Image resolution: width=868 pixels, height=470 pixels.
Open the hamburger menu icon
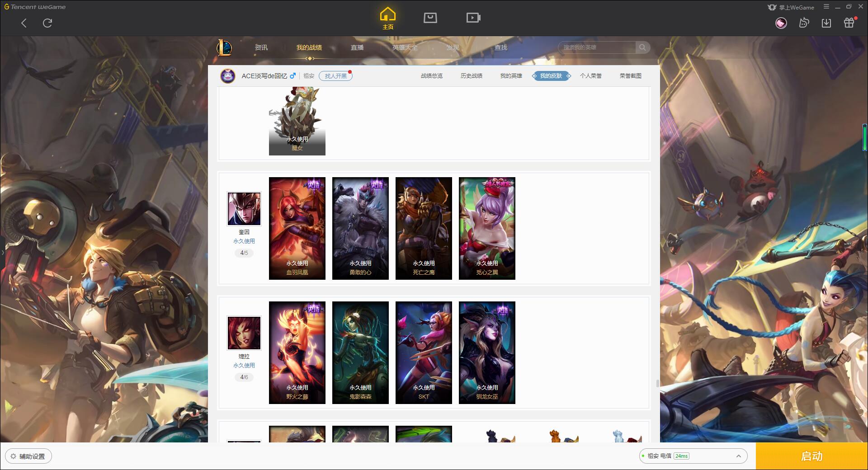(x=826, y=7)
